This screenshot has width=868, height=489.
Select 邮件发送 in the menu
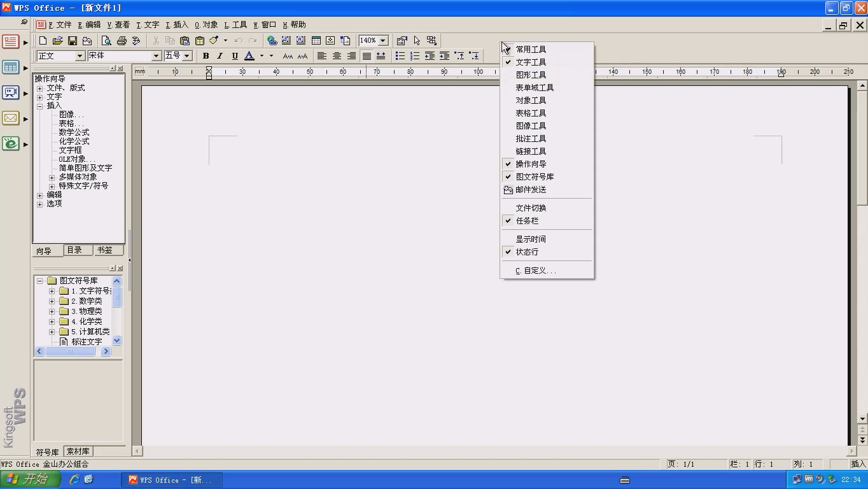(547, 189)
